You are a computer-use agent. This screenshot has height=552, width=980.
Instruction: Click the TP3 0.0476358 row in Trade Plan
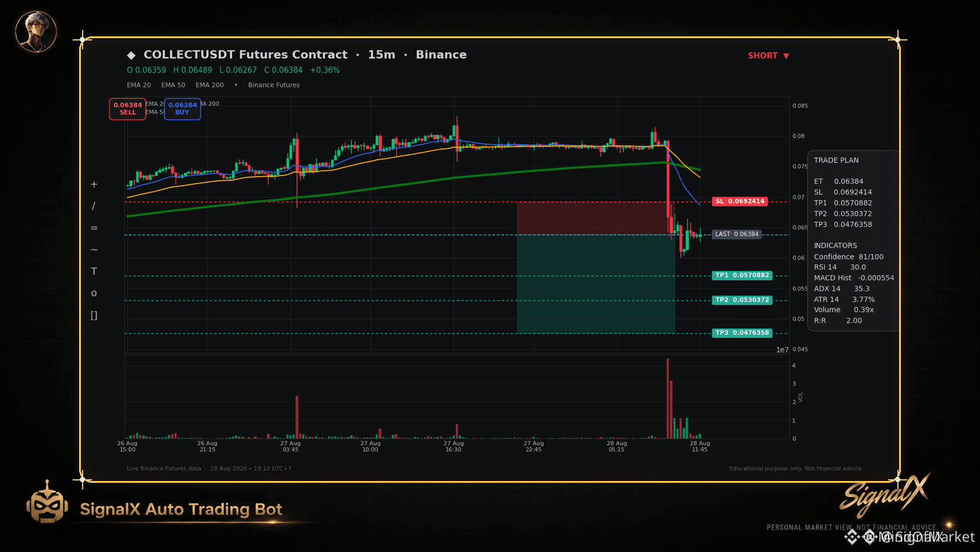pyautogui.click(x=843, y=224)
